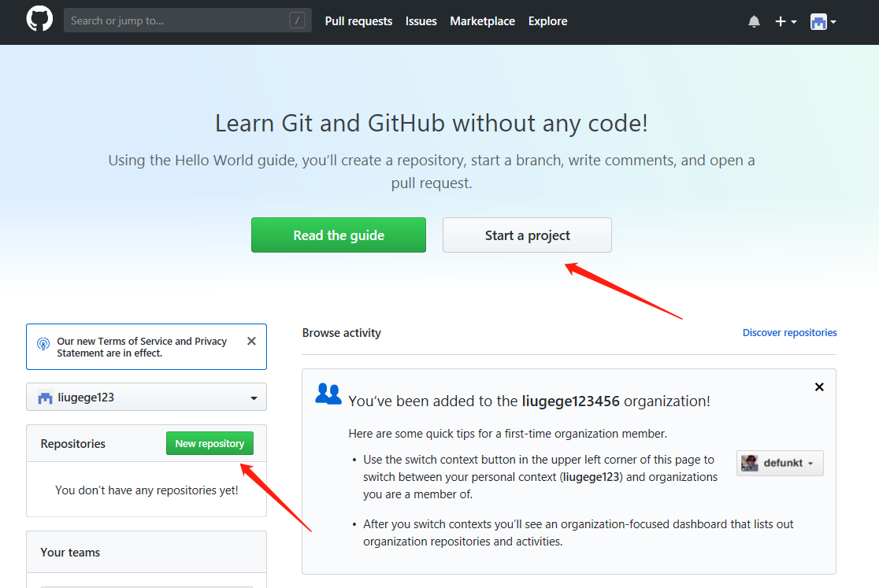Open the user avatar profile menu
This screenshot has height=588, width=879.
pyautogui.click(x=823, y=22)
